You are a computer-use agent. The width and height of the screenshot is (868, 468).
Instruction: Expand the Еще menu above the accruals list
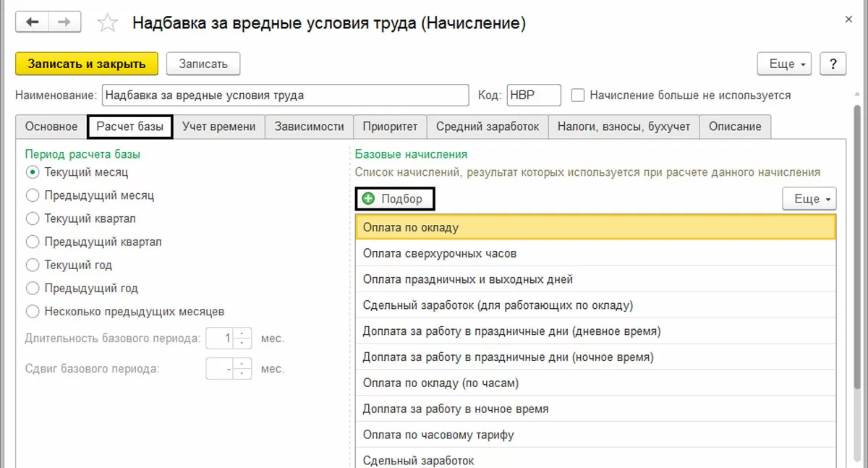click(x=809, y=199)
